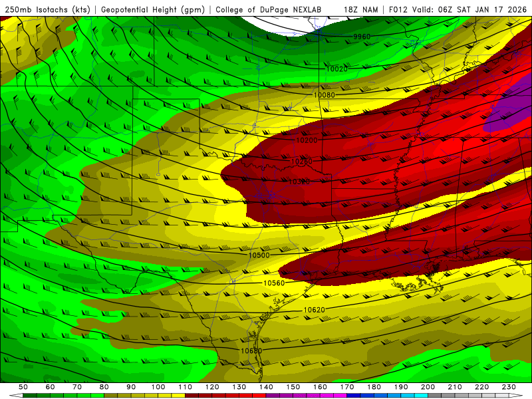
Task: Click the 220 value on the color scale
Action: point(481,387)
